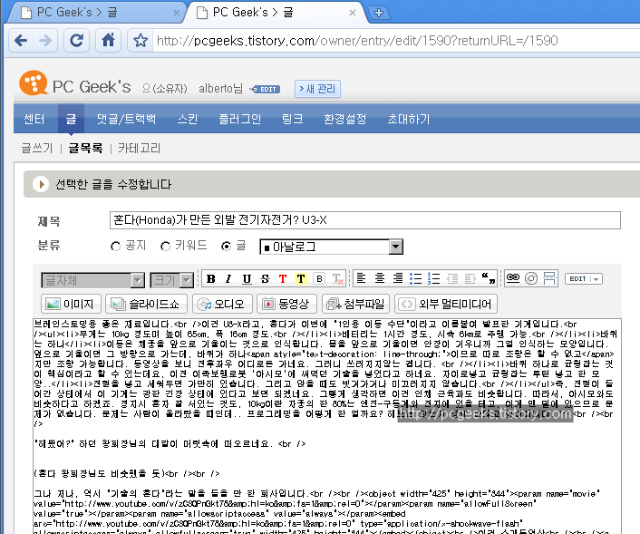Select the 글 radio option
The image size is (640, 534).
(226, 247)
